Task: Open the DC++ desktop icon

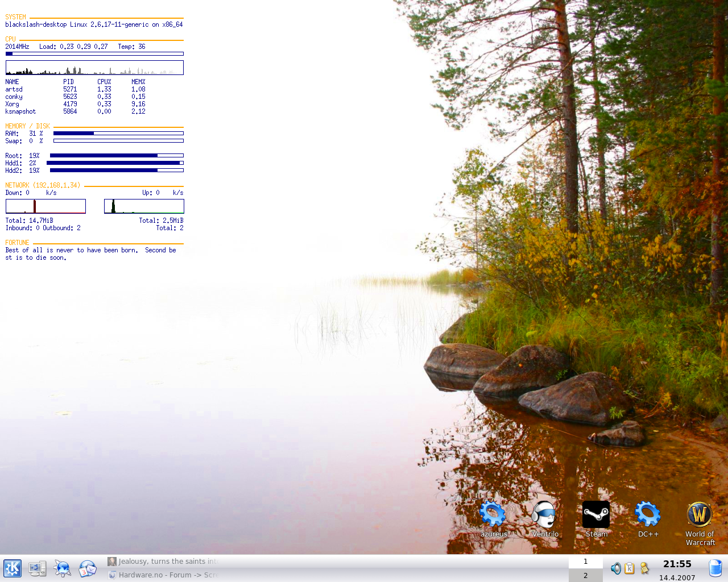Action: coord(648,519)
